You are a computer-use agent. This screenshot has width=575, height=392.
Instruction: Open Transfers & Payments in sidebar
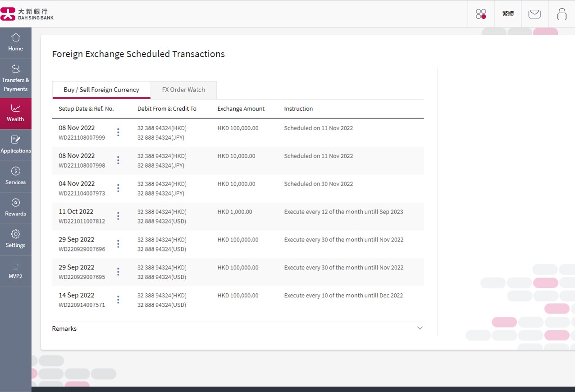click(16, 78)
